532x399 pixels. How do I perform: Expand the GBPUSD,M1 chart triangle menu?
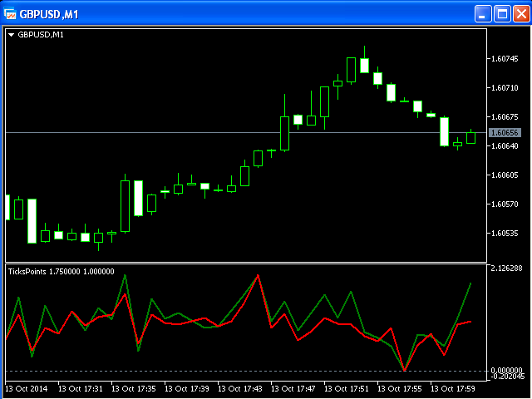point(11,35)
